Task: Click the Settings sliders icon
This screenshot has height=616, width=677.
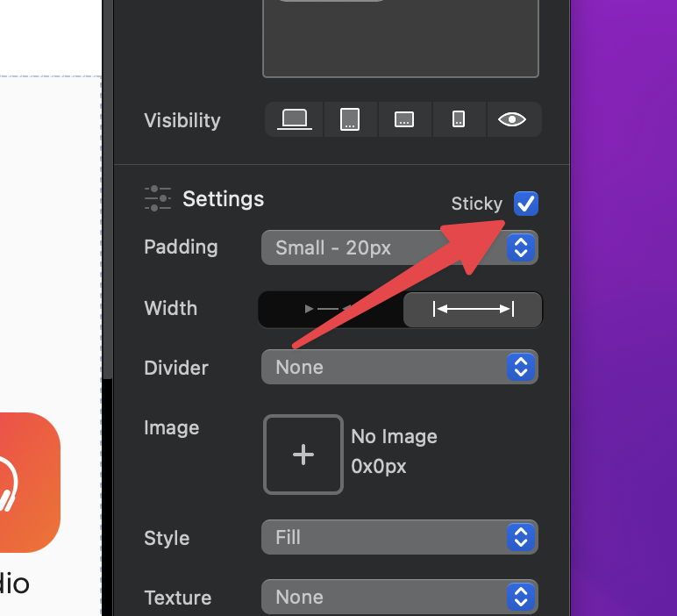Action: click(158, 198)
